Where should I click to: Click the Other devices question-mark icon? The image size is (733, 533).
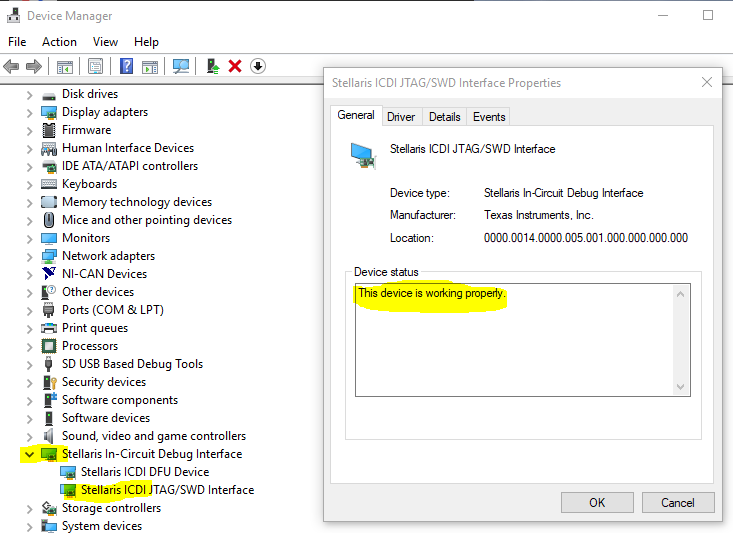(x=49, y=292)
